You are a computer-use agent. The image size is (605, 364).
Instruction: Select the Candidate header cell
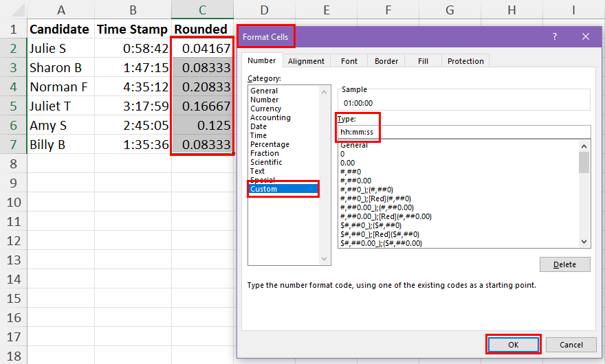pyautogui.click(x=61, y=29)
